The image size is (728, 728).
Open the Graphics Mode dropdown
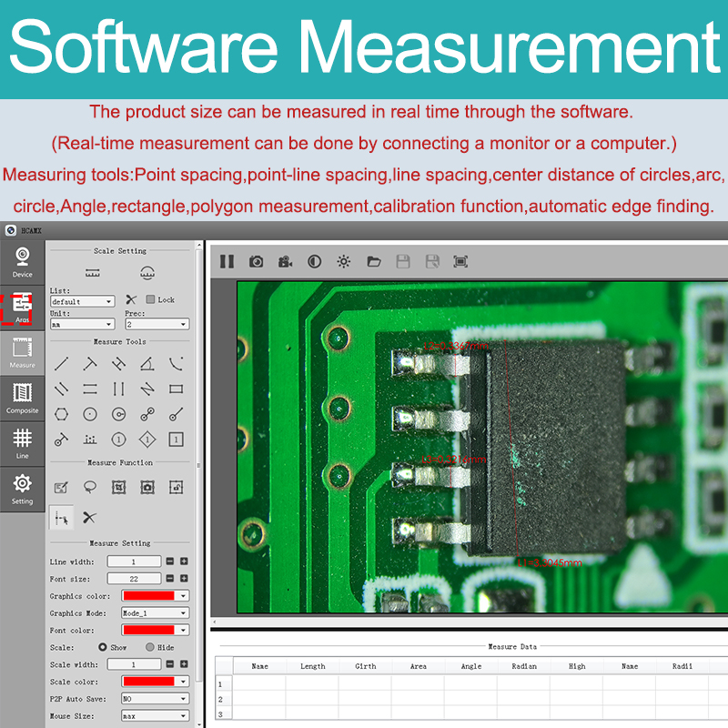coord(156,613)
